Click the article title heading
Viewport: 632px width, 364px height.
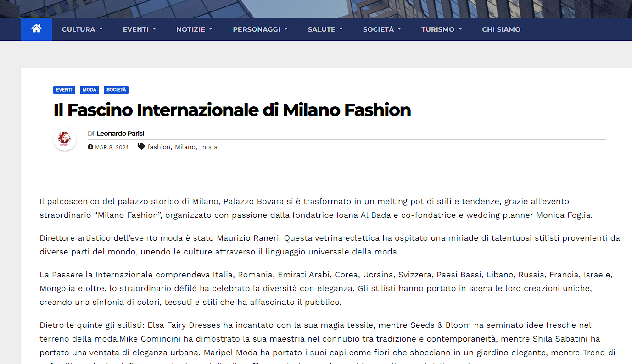(x=232, y=110)
